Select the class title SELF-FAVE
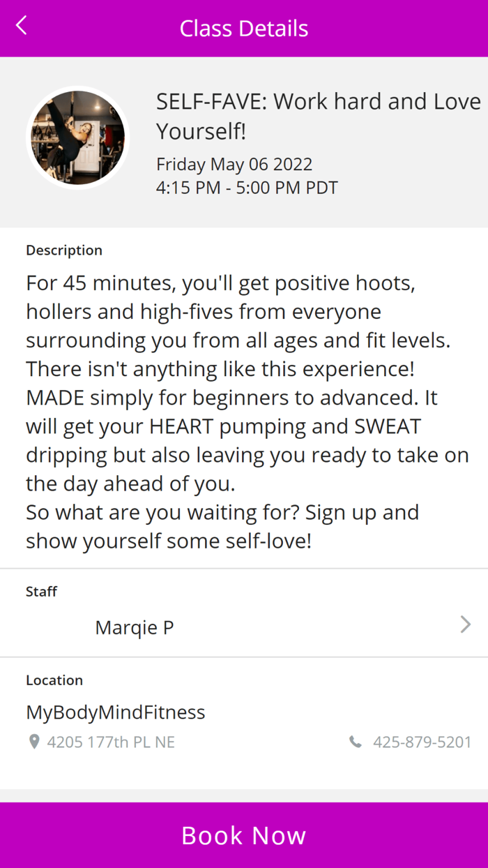The image size is (488, 868). click(318, 116)
